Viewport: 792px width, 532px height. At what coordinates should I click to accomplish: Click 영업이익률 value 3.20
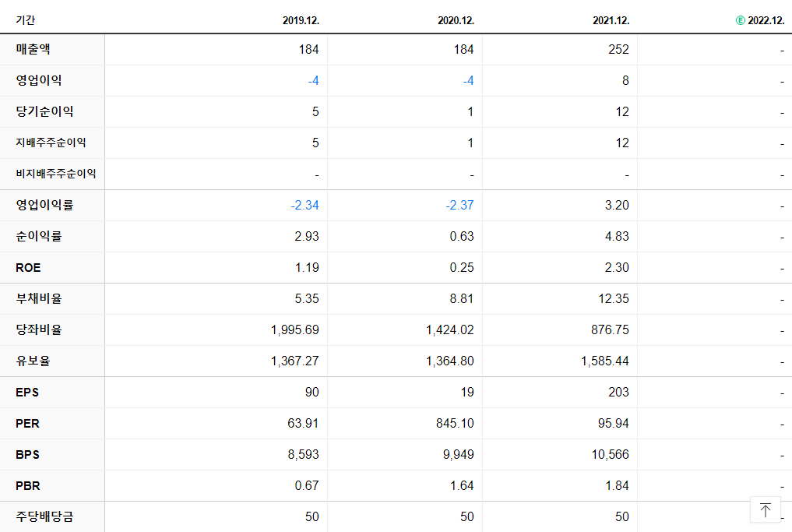[617, 206]
